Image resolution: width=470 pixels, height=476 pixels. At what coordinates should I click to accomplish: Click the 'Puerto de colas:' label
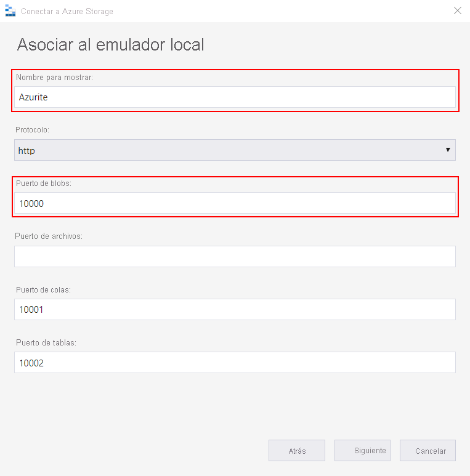click(x=43, y=289)
